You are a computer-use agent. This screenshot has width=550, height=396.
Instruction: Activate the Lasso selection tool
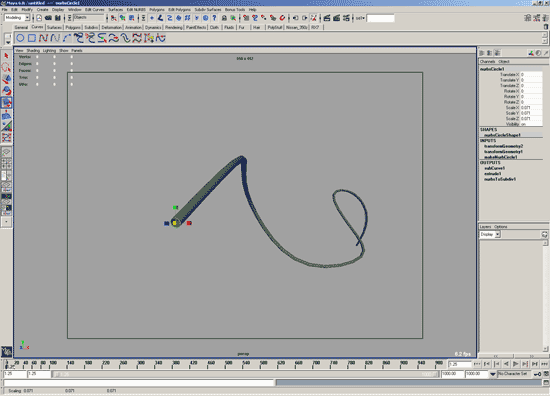click(6, 67)
